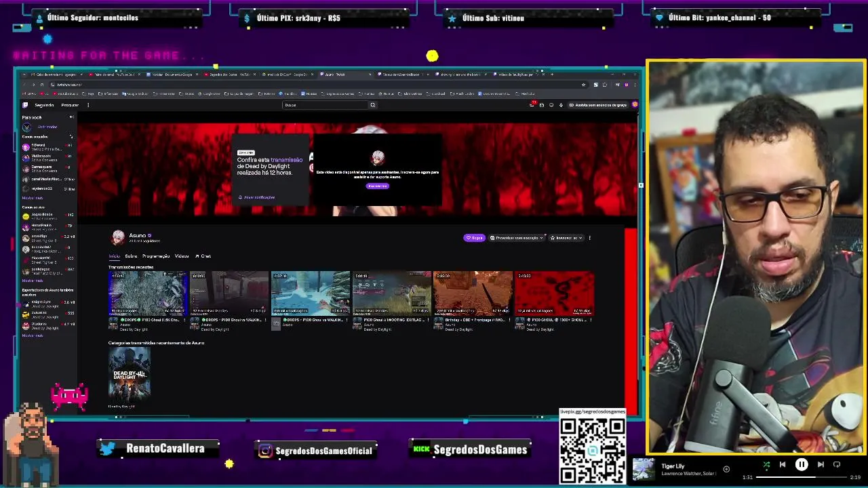Screen dimensions: 868x488
Task: Click the purple Seguir follow button
Action: point(474,238)
